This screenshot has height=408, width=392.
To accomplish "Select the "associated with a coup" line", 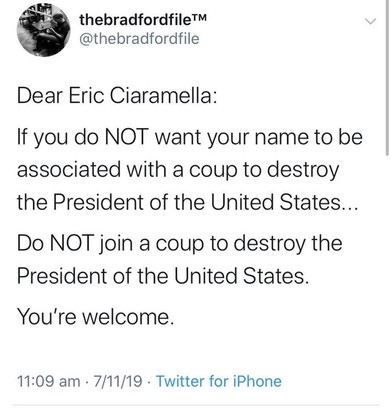I will point(178,170).
